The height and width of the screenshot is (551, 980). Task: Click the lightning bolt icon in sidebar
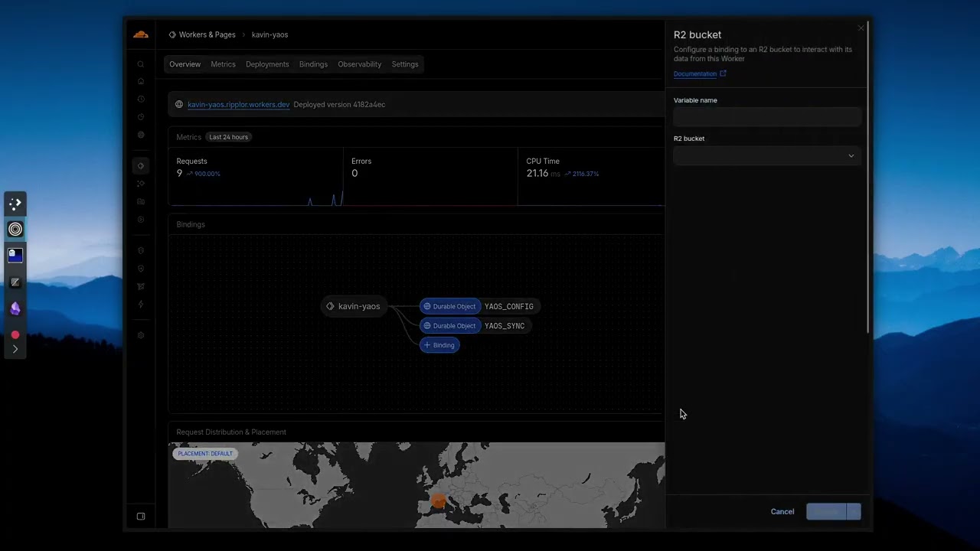[x=141, y=304]
